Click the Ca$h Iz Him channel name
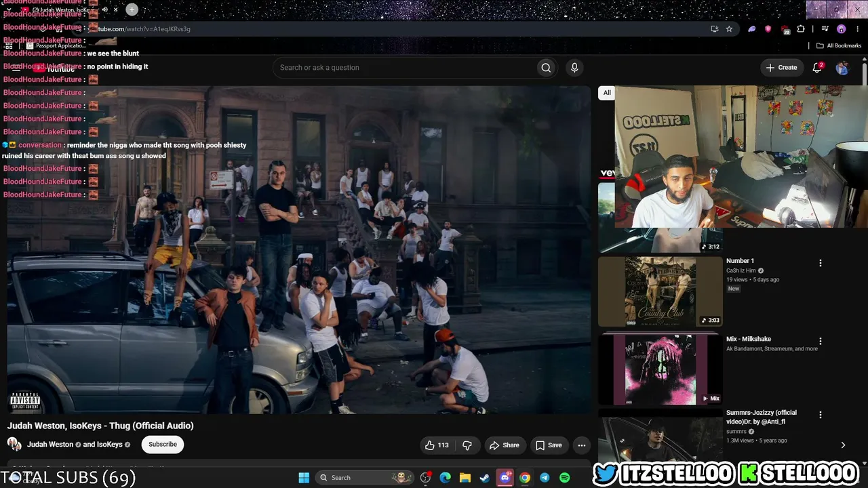The width and height of the screenshot is (868, 488). pyautogui.click(x=741, y=270)
